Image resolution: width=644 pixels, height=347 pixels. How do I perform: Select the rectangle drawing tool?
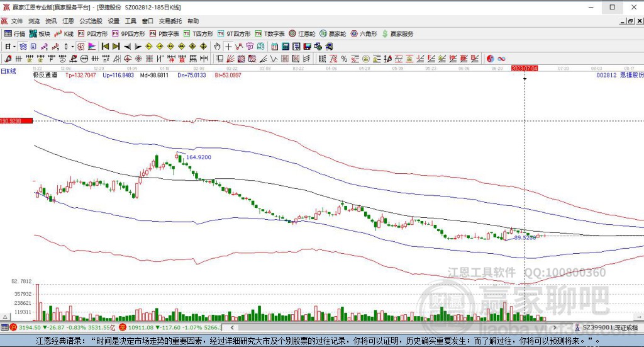click(x=220, y=59)
